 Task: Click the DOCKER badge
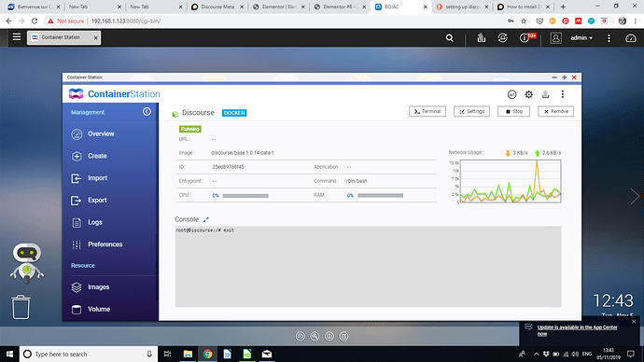click(x=234, y=113)
